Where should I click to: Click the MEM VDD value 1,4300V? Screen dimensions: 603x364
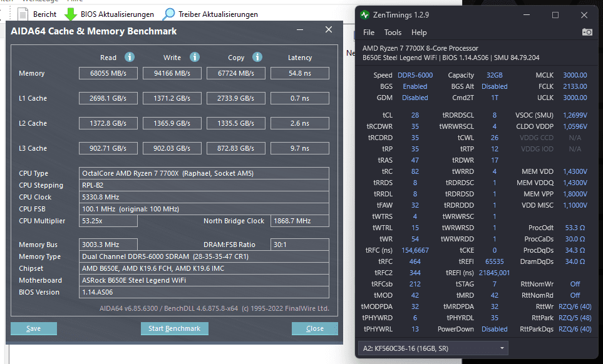coord(575,171)
